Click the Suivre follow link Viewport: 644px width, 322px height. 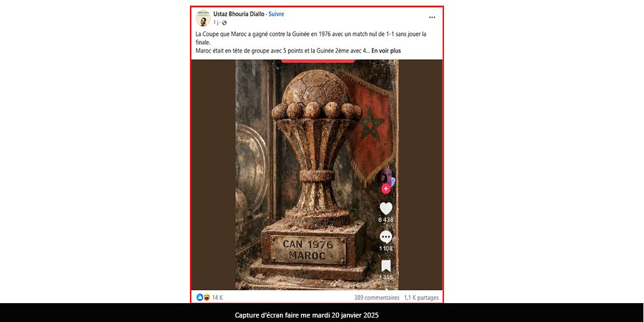point(277,14)
